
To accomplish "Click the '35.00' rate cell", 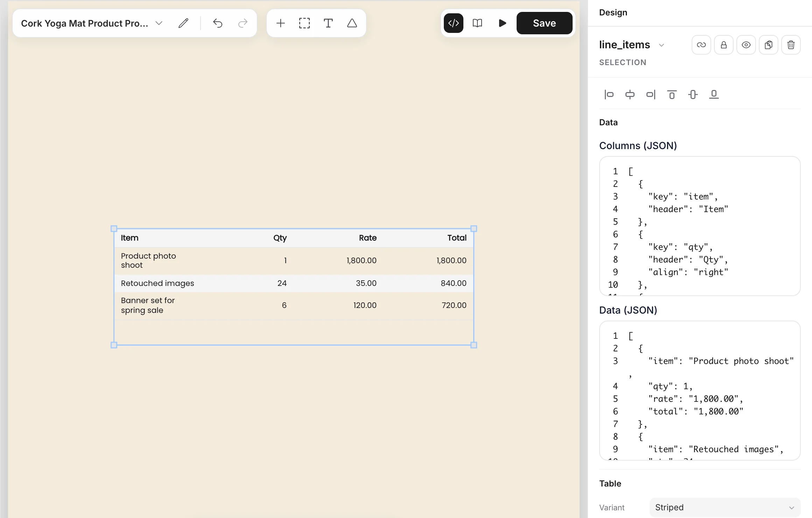I will pos(366,283).
